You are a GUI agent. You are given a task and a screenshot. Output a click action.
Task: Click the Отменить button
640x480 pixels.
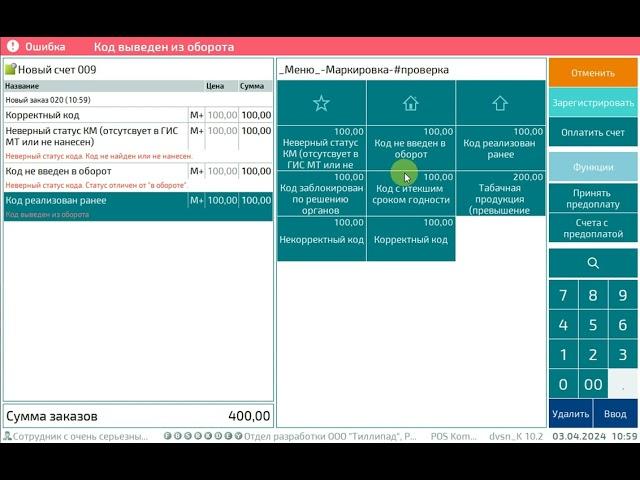point(593,73)
